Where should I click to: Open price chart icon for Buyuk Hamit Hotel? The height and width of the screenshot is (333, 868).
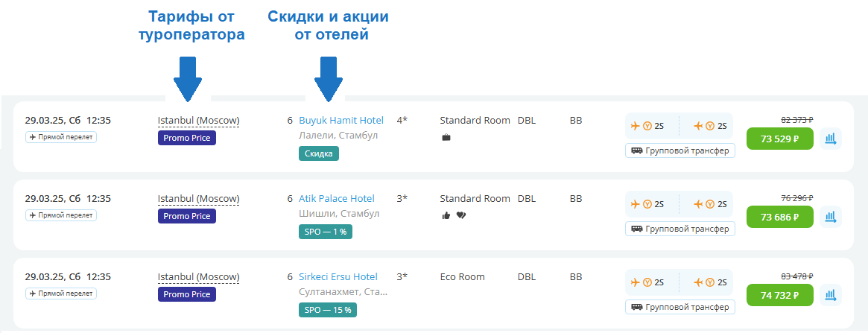point(831,139)
